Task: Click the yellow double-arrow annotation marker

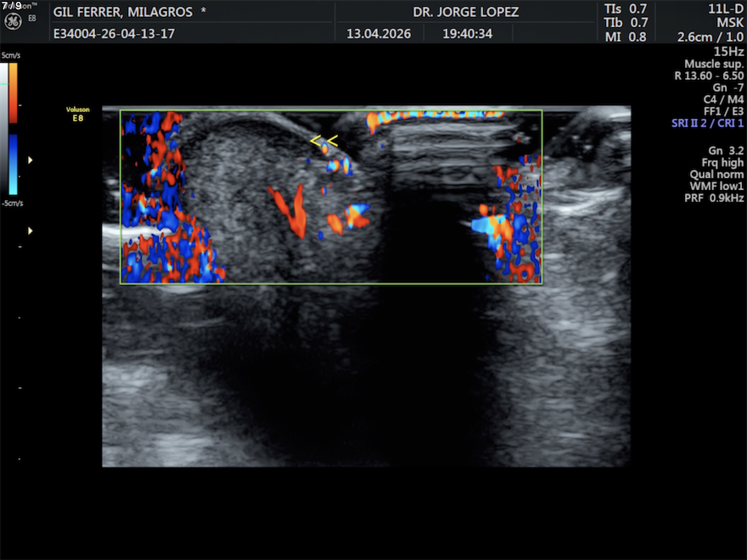Action: (324, 141)
